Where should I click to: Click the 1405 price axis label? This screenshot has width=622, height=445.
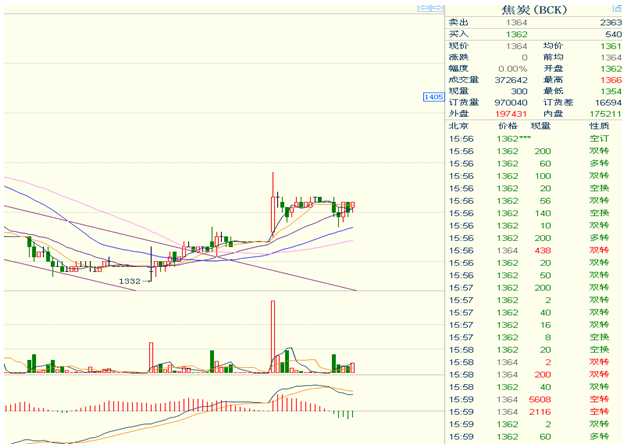pyautogui.click(x=433, y=97)
